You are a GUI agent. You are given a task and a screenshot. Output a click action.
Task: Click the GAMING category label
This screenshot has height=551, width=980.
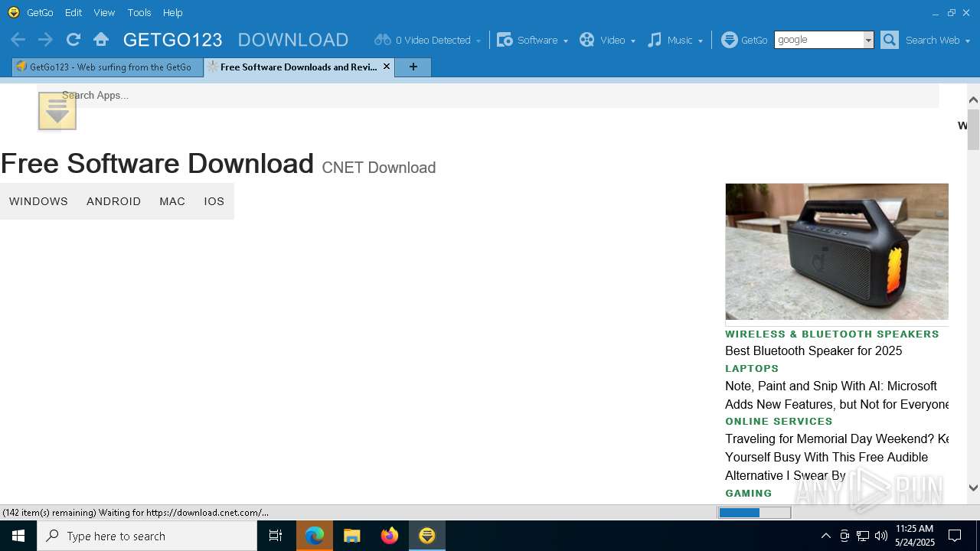click(x=749, y=493)
